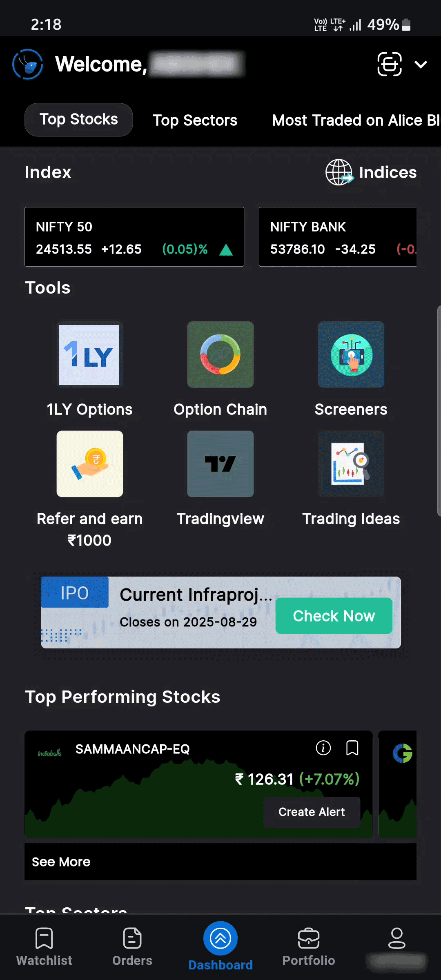Launch the Screeners tool

click(351, 355)
